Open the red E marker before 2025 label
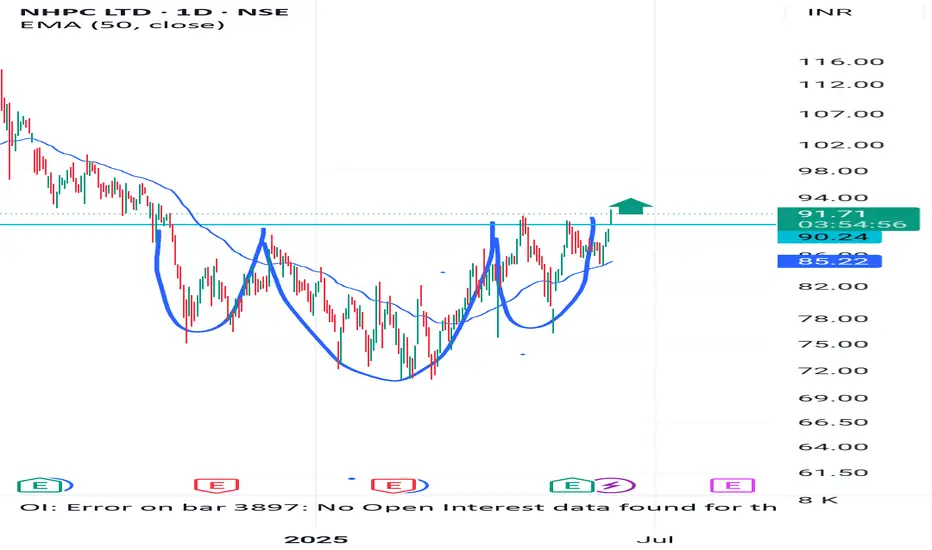Viewport: 932px width, 550px height. coord(217,486)
